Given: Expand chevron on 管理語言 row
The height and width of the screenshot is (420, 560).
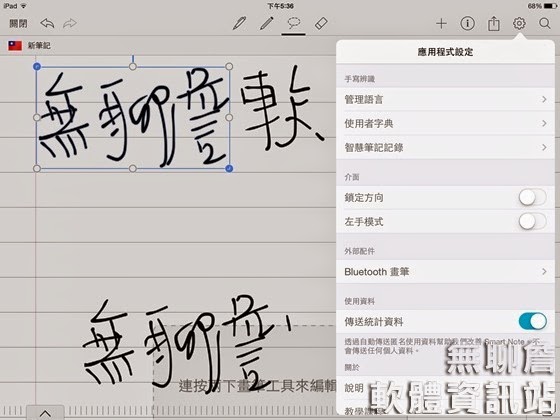Looking at the screenshot, I should point(544,99).
